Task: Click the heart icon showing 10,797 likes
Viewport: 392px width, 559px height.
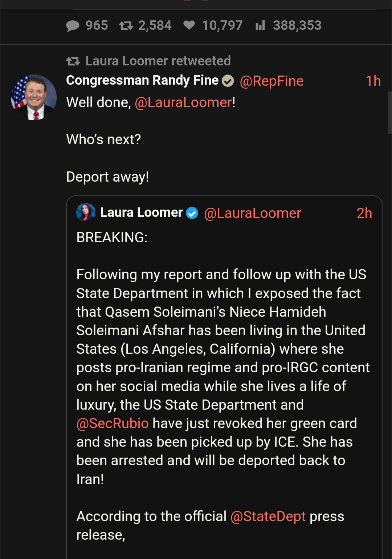Action: point(189,25)
